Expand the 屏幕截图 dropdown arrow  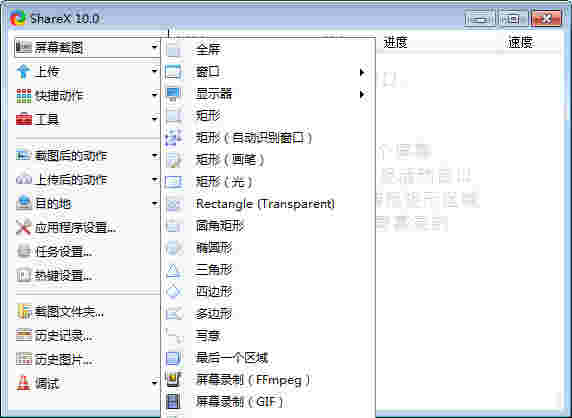[155, 47]
